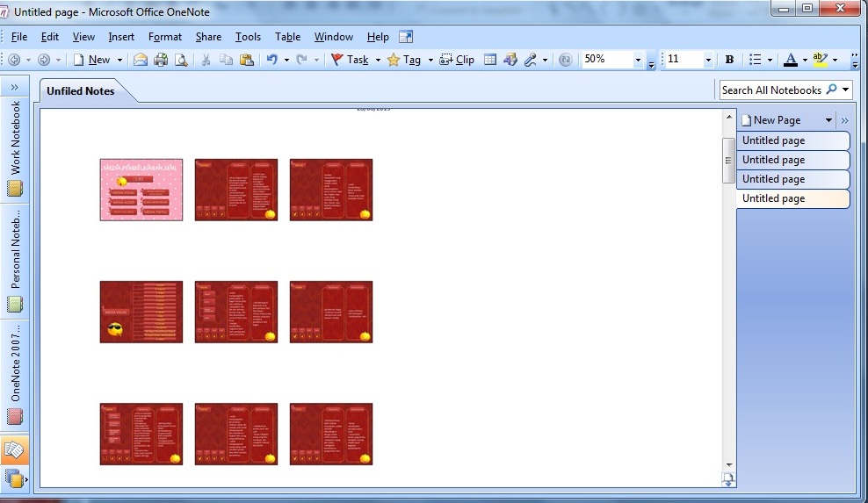Open the Edit menu

(x=50, y=37)
